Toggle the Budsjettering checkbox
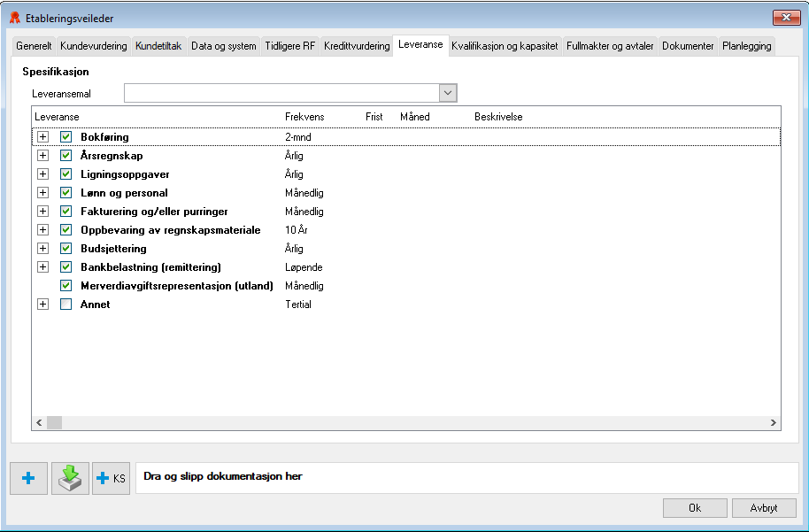The image size is (809, 532). tap(65, 248)
